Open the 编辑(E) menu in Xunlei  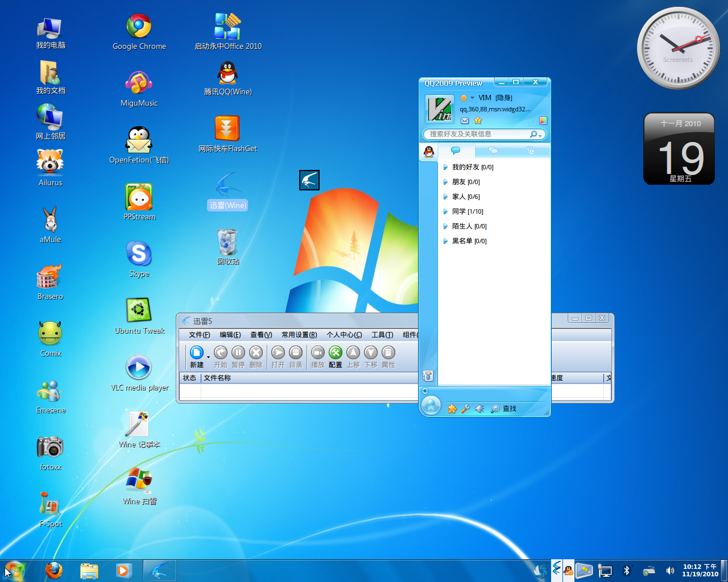pyautogui.click(x=230, y=335)
